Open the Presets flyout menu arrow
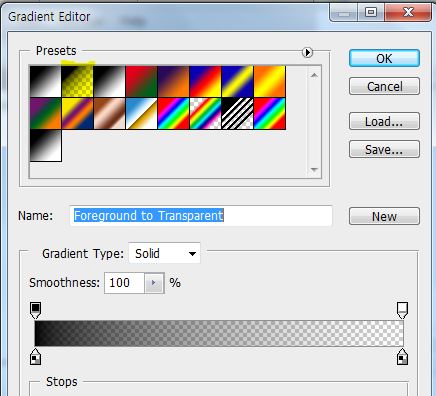The image size is (436, 396). (307, 52)
